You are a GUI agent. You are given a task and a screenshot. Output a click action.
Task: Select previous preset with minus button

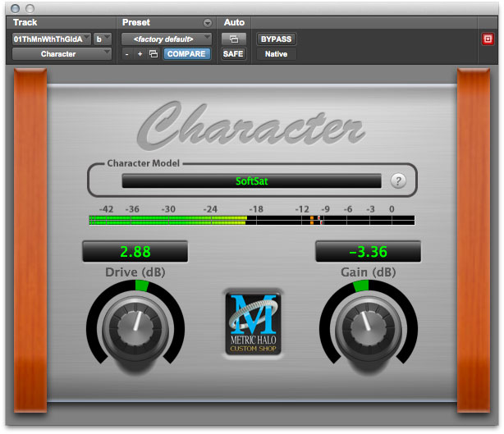(127, 54)
